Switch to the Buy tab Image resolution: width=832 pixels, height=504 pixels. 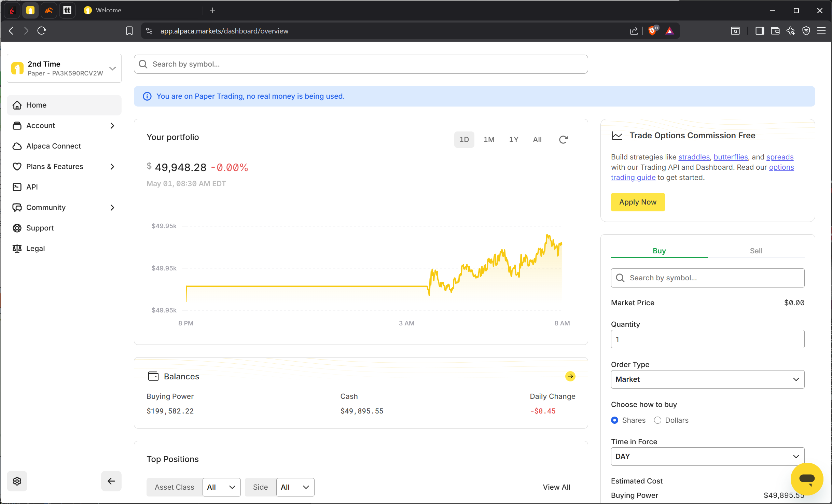[x=659, y=251]
